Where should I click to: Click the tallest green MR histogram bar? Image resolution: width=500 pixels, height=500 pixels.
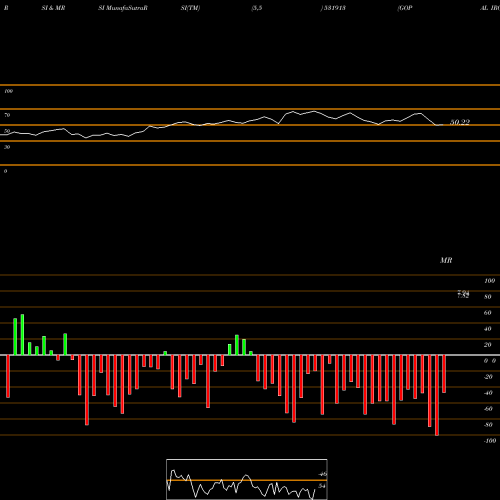[22, 335]
